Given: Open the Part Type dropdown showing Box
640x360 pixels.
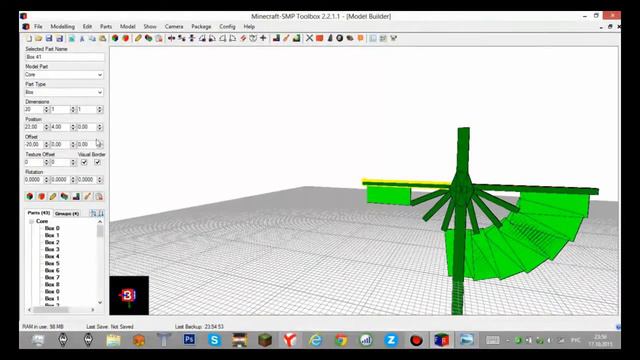Looking at the screenshot, I should pos(100,92).
